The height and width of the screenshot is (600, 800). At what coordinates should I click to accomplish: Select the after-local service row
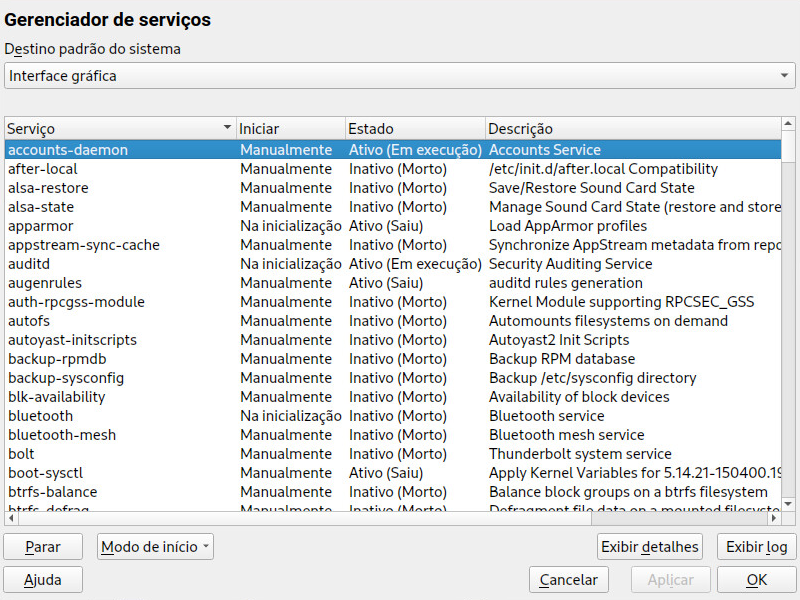coord(393,169)
